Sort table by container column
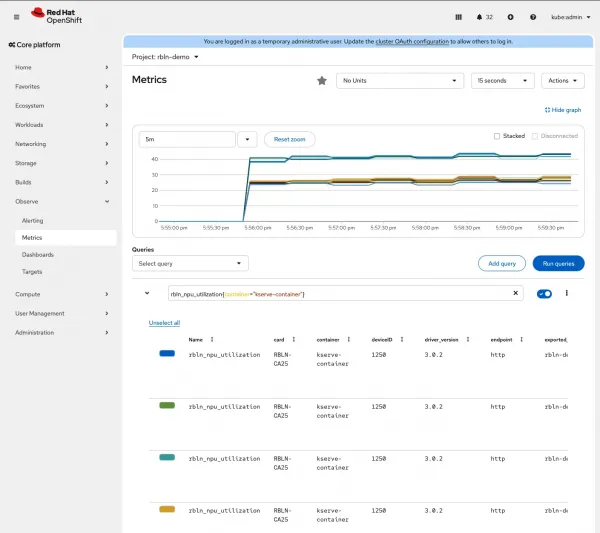Viewport: 600px width, 533px height. (349, 339)
